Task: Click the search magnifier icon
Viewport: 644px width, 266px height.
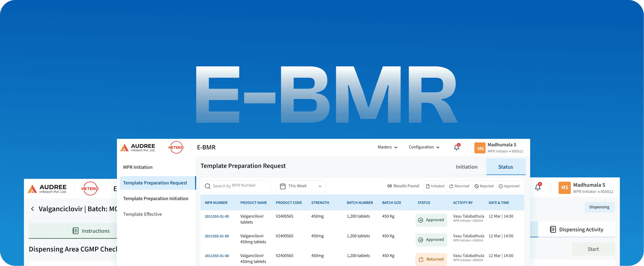Action: tap(208, 186)
